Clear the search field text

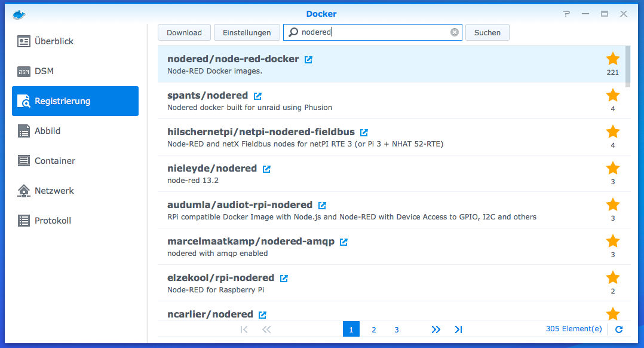[454, 32]
